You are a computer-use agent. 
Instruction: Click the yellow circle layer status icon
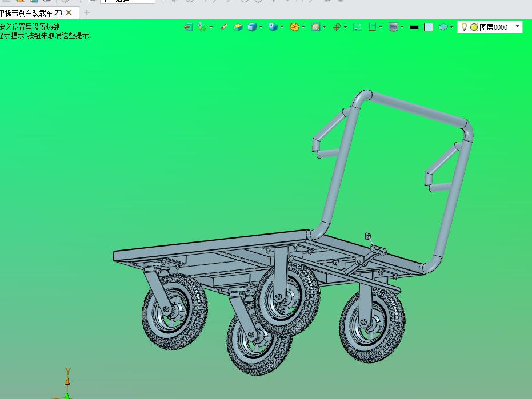(x=474, y=27)
